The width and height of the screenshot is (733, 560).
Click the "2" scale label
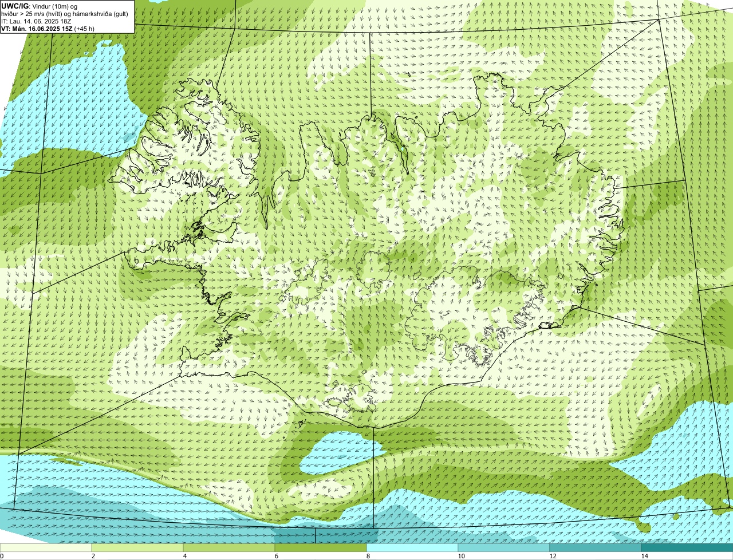pos(93,556)
